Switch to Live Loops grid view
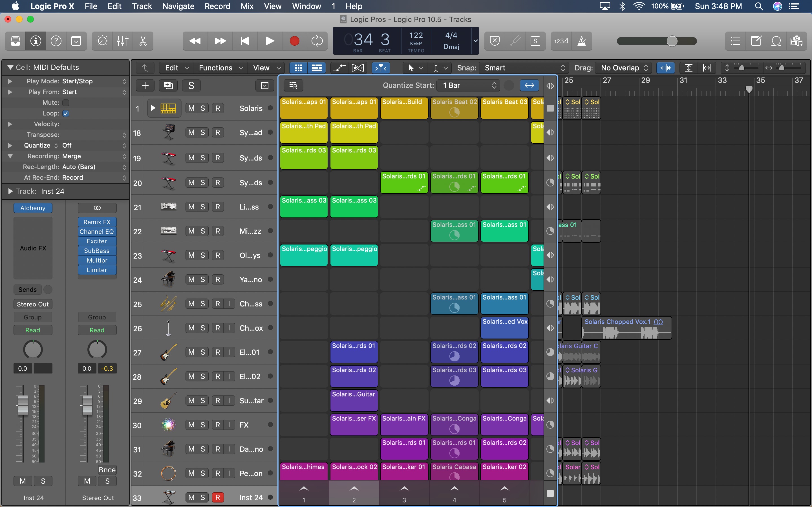 pos(298,68)
